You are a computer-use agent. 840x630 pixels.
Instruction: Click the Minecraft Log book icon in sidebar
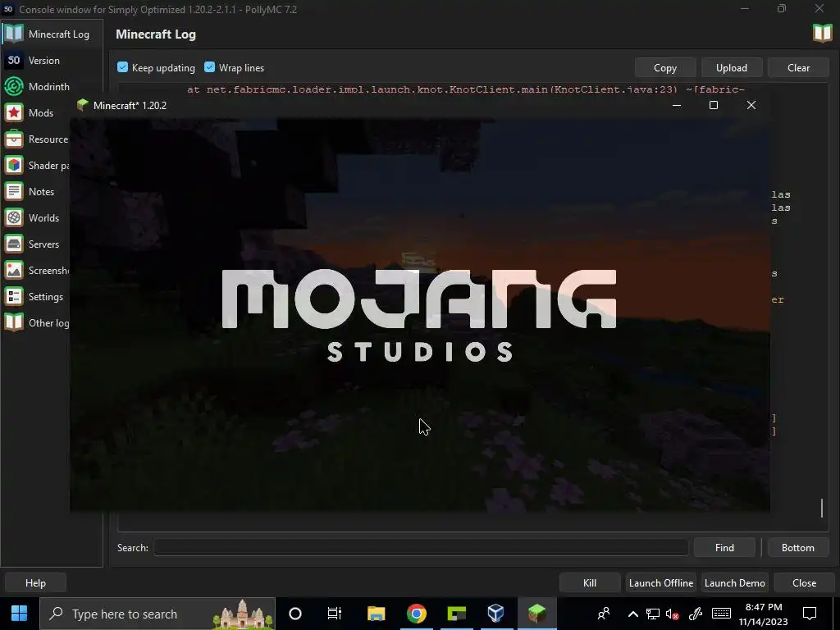[14, 34]
